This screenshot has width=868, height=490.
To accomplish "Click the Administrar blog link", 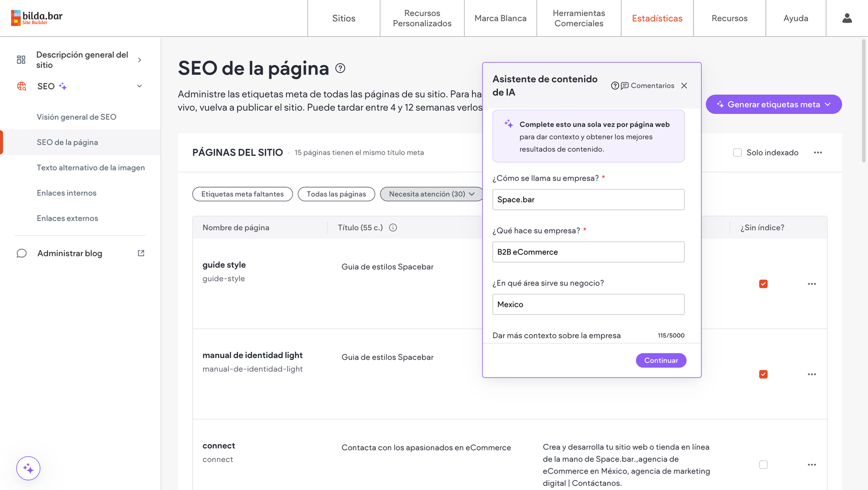I will [70, 253].
